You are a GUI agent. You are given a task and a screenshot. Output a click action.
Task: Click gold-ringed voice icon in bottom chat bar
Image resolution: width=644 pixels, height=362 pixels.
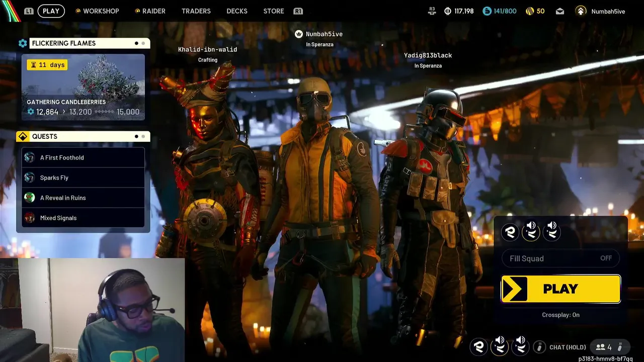tap(500, 346)
